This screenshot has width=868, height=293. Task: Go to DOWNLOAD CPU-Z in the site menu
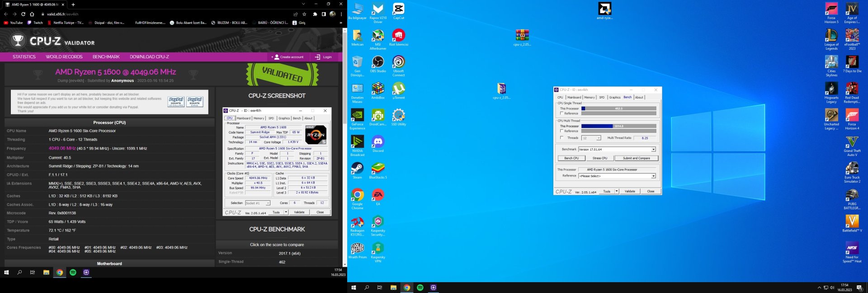149,57
